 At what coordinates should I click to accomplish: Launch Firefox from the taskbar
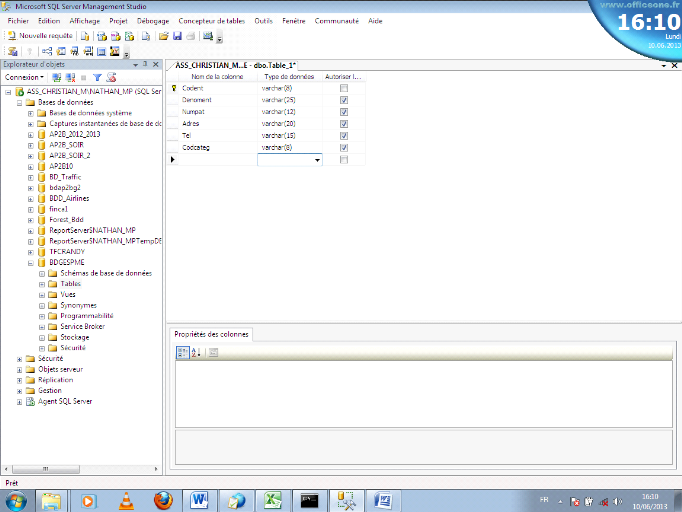pos(164,500)
